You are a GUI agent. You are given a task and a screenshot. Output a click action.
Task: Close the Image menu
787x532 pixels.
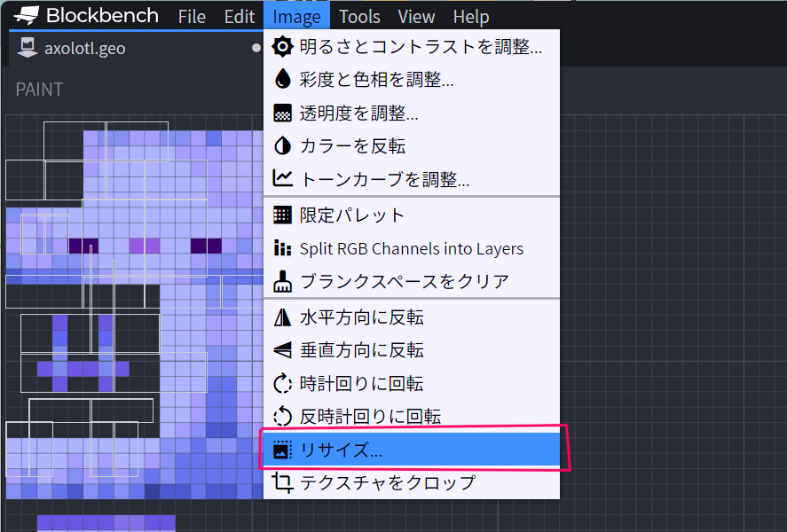coord(296,17)
